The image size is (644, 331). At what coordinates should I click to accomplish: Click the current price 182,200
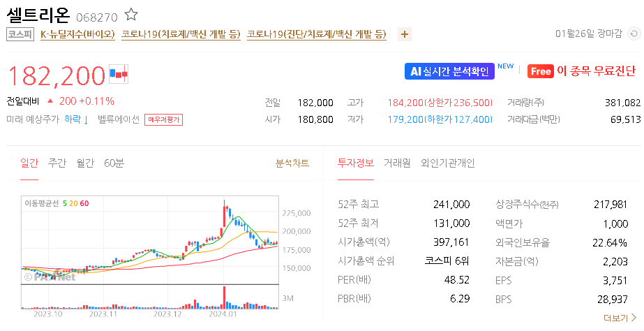57,75
